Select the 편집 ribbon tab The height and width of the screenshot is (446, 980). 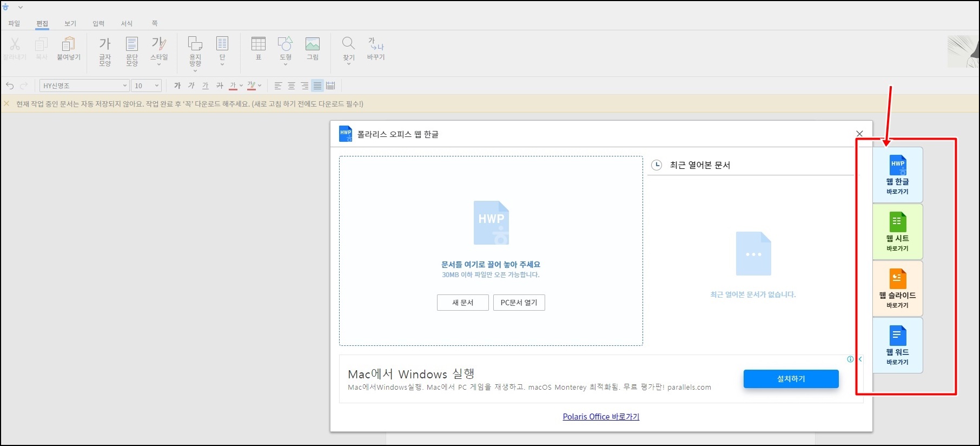(42, 23)
